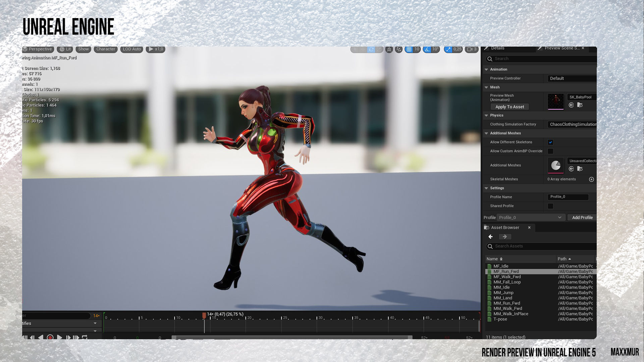
Task: Sort assets by Path column
Action: (x=575, y=259)
